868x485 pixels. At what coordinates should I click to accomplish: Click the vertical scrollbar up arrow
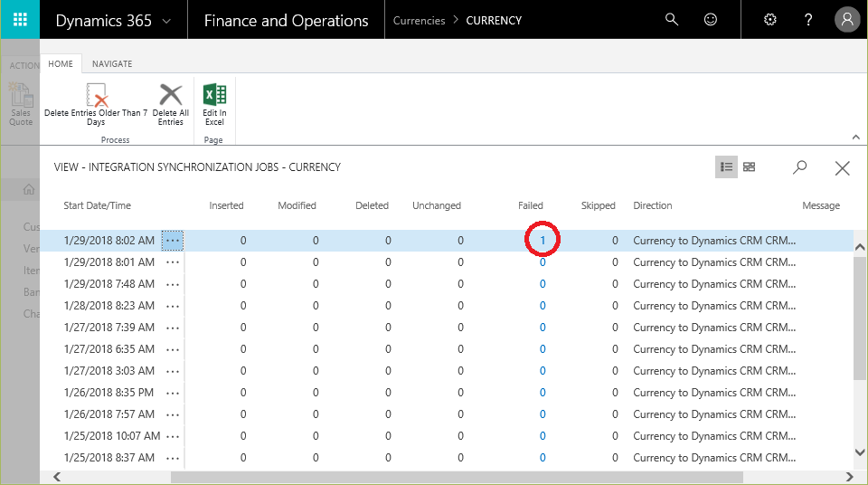tap(860, 246)
